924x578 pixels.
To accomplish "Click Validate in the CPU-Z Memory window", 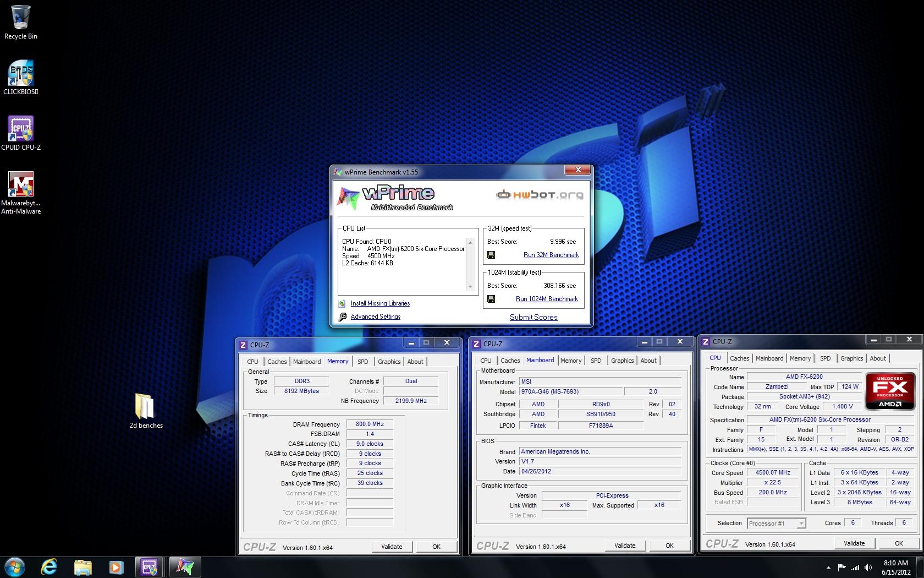I will (x=392, y=547).
